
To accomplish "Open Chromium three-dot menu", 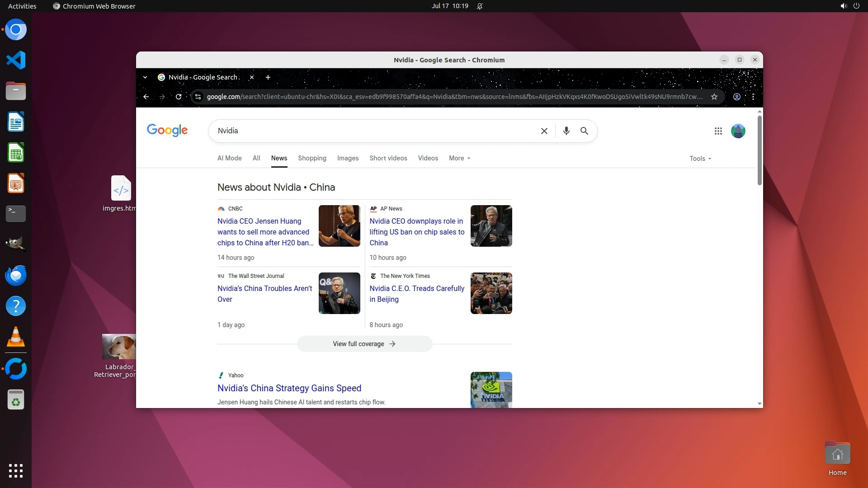I will tap(753, 97).
